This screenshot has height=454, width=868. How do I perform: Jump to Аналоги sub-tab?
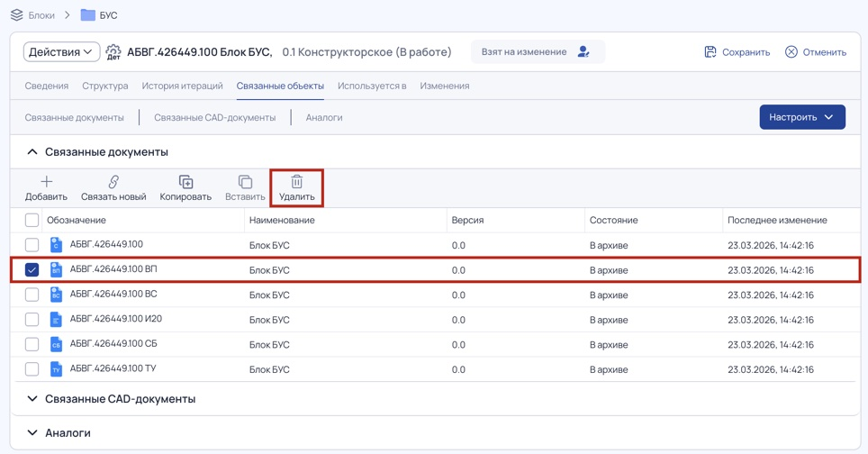tap(324, 117)
